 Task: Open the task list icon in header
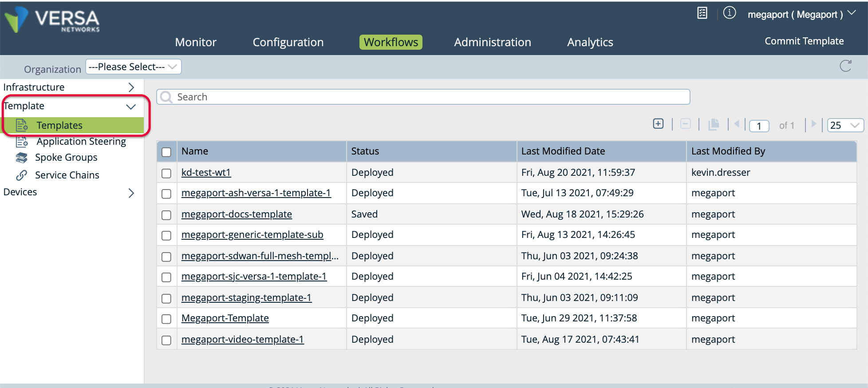click(702, 13)
